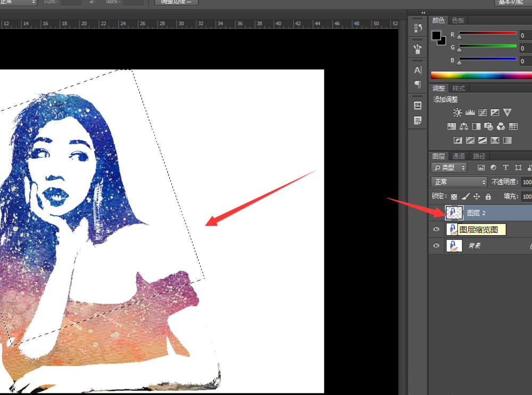Open the Paragraph panel icon
532x395 pixels.
pos(418,84)
